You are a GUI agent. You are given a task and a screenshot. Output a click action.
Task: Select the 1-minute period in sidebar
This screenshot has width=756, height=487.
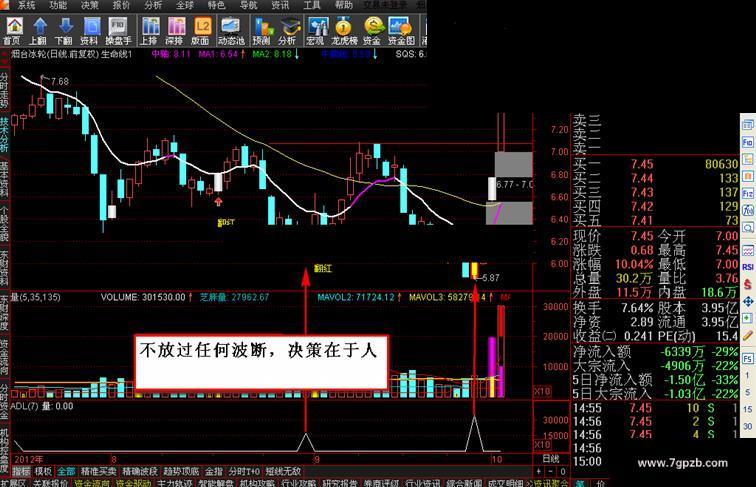(747, 376)
